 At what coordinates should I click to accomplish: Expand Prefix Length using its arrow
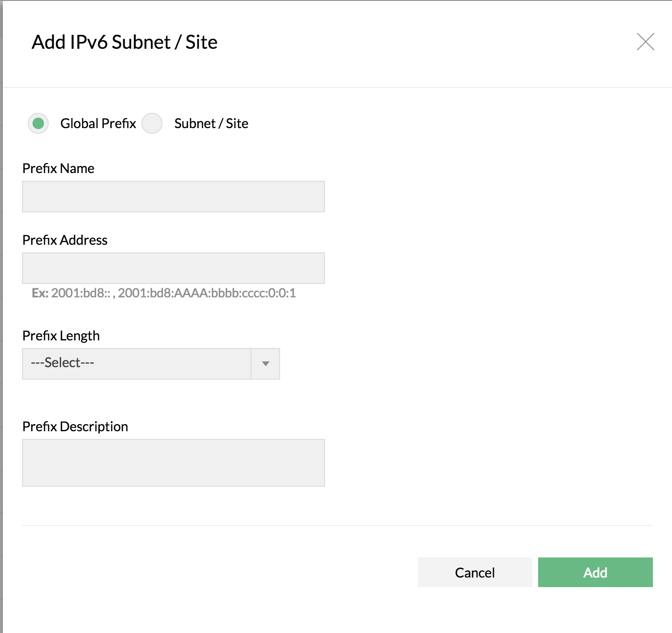[266, 364]
